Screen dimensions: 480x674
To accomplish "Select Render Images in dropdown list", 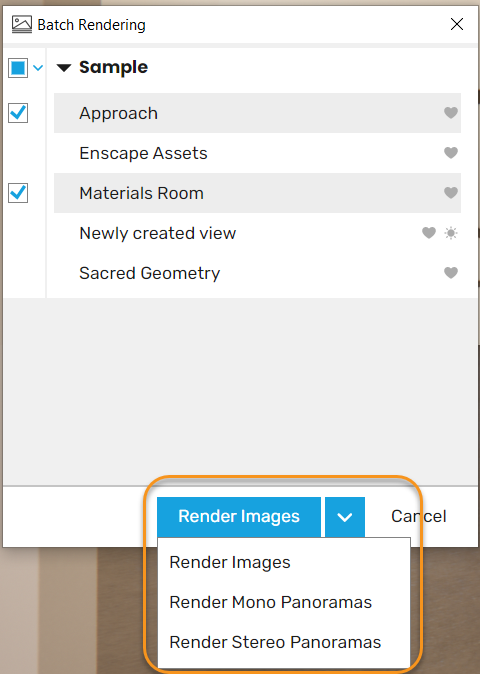I will (x=230, y=562).
